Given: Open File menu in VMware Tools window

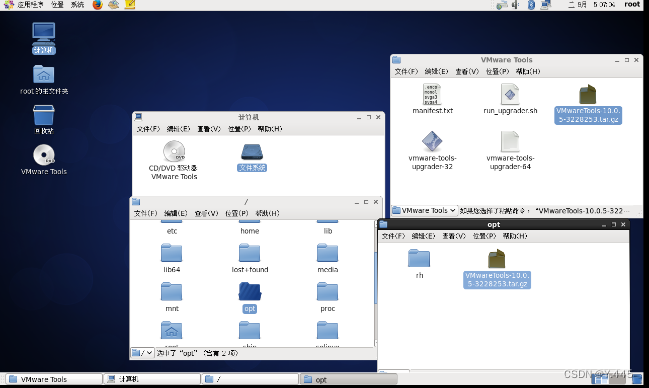Looking at the screenshot, I should 406,71.
